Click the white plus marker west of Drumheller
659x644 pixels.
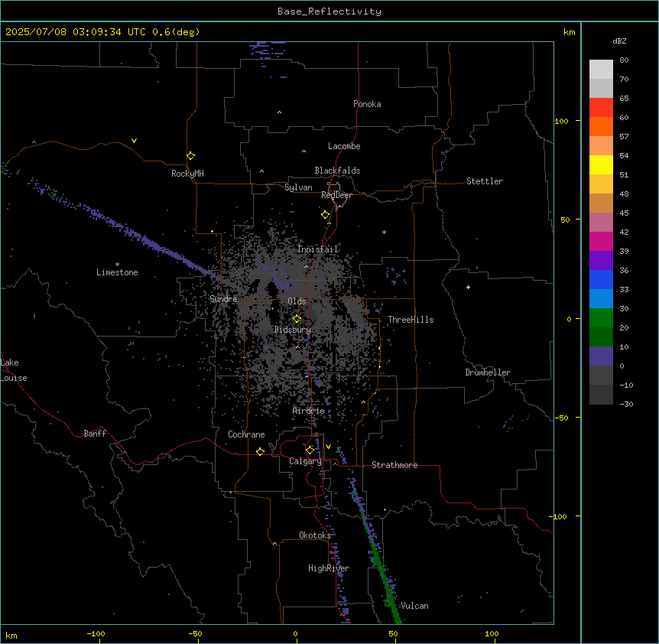coord(468,287)
